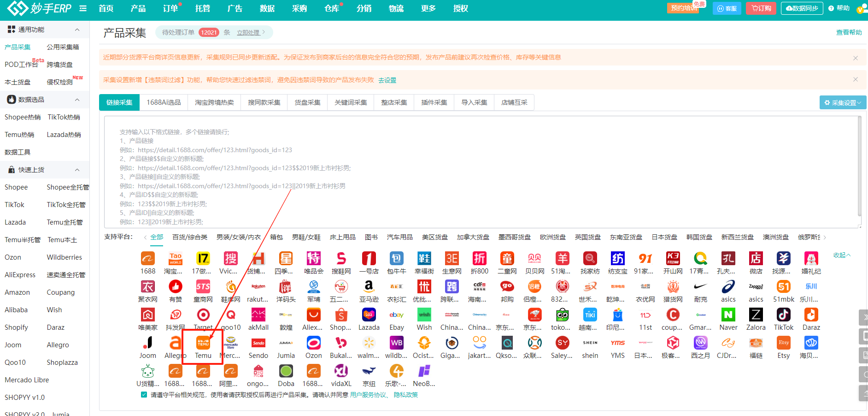Open the 用户服务协议 link
Viewport: 868px width, 416px height.
coord(368,395)
